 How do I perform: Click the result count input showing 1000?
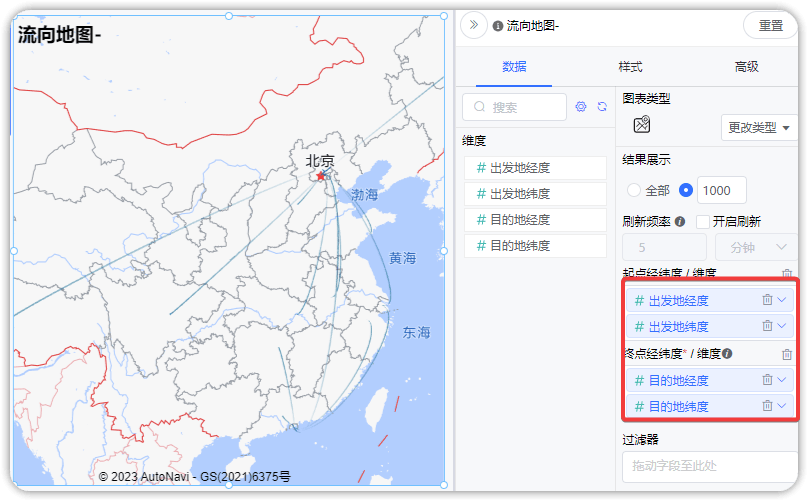tap(721, 191)
